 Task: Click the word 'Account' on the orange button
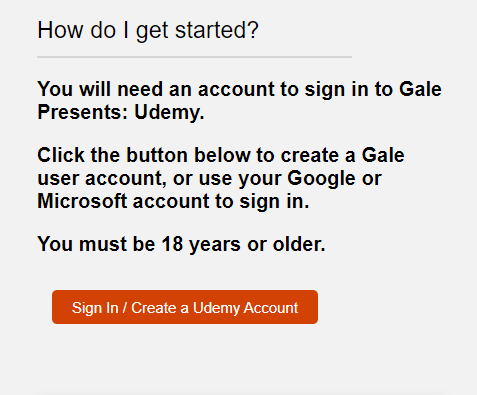(x=271, y=308)
